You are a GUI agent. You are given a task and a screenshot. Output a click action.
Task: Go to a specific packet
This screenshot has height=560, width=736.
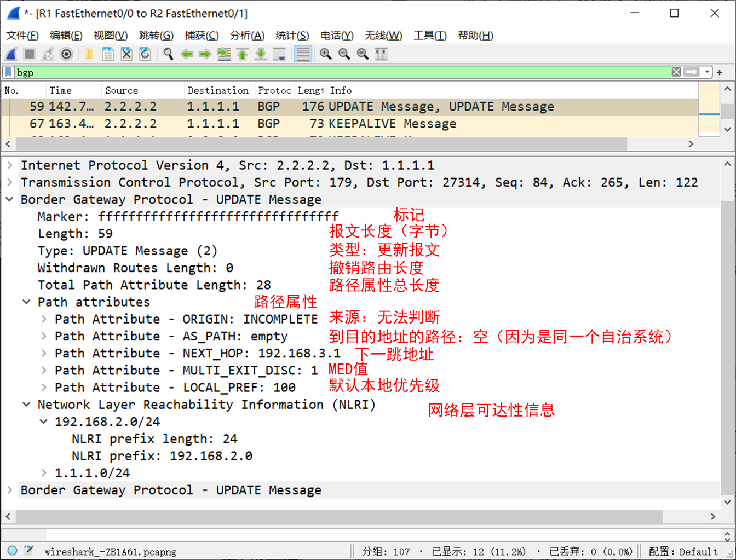[x=224, y=54]
